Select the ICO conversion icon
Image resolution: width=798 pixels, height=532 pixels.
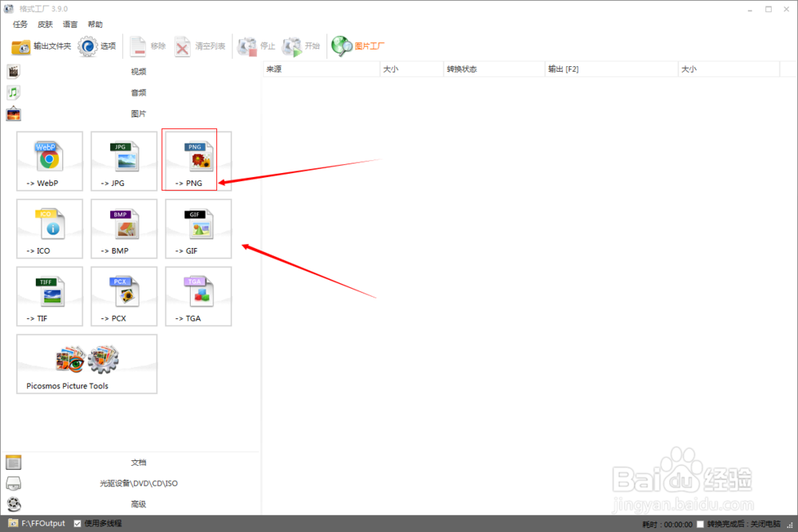(49, 229)
